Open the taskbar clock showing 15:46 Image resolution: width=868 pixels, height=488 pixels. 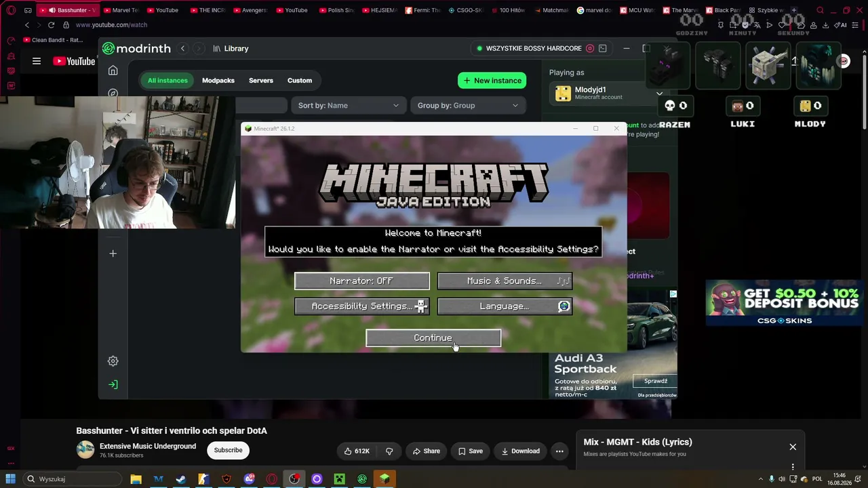[x=839, y=479]
